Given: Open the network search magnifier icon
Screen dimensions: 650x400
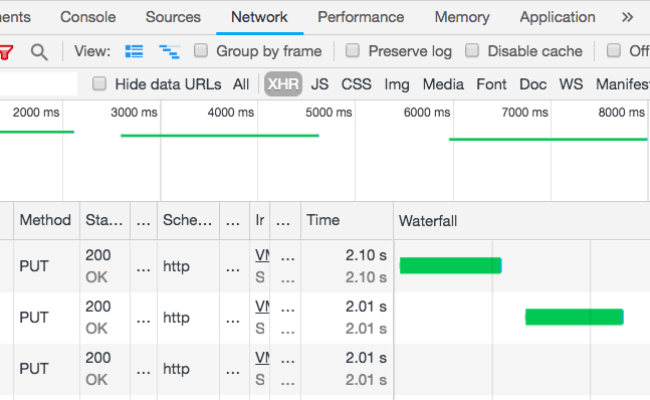Looking at the screenshot, I should point(38,51).
